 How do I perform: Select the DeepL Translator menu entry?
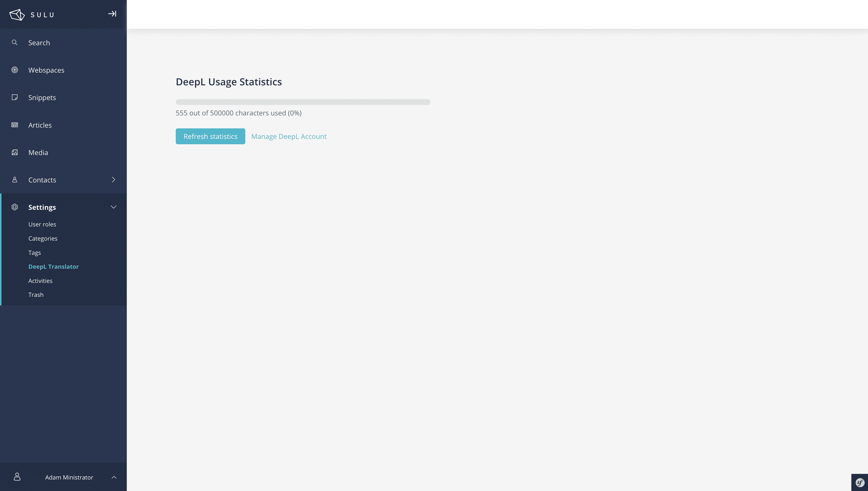[53, 267]
